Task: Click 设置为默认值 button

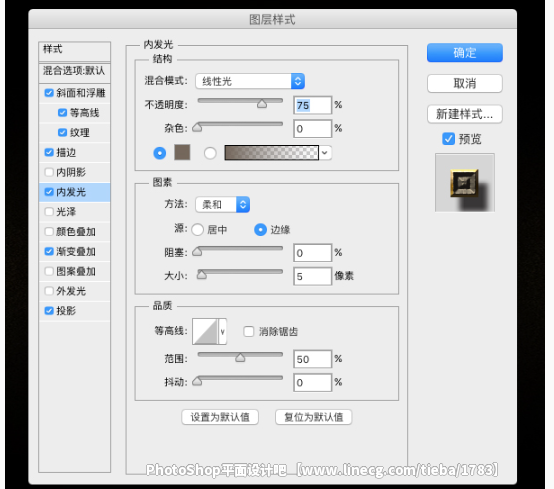Action: [220, 417]
